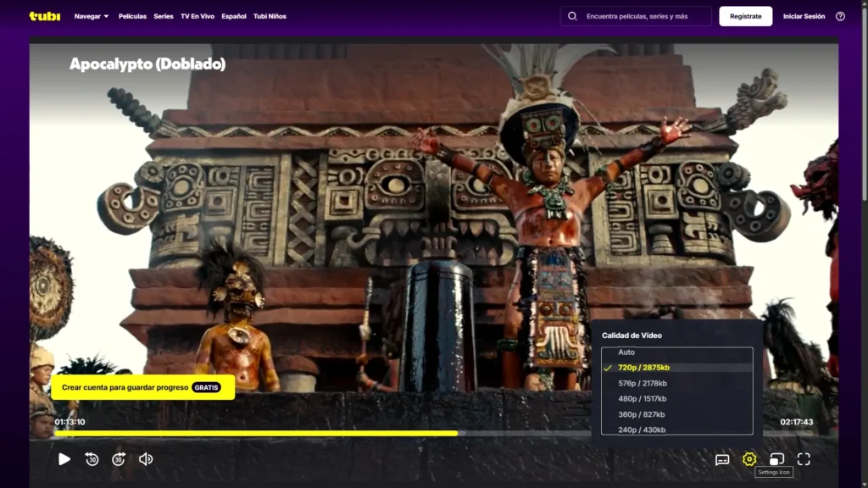Rewind 30 seconds
Viewport: 868px width, 488px height.
pos(92,459)
